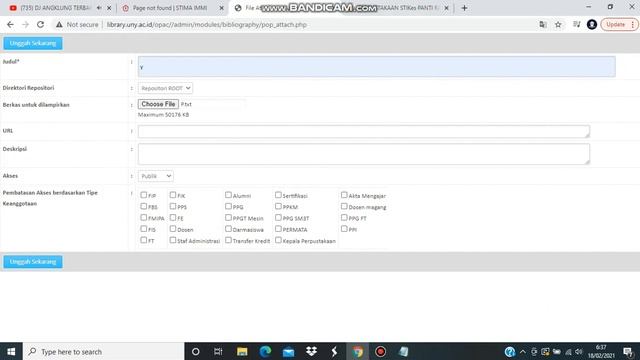Check the PPG FT checkbox

coord(344,218)
